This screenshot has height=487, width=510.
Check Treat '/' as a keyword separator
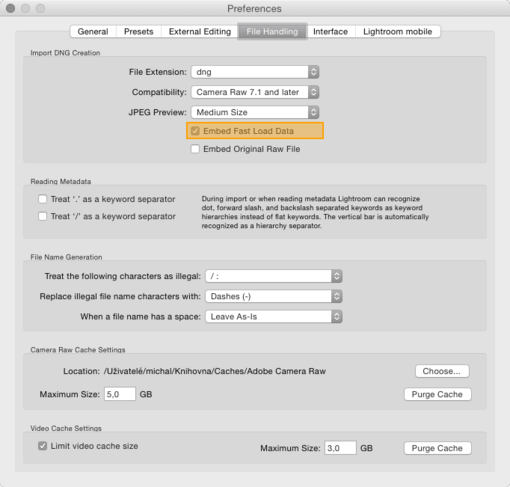pyautogui.click(x=42, y=216)
